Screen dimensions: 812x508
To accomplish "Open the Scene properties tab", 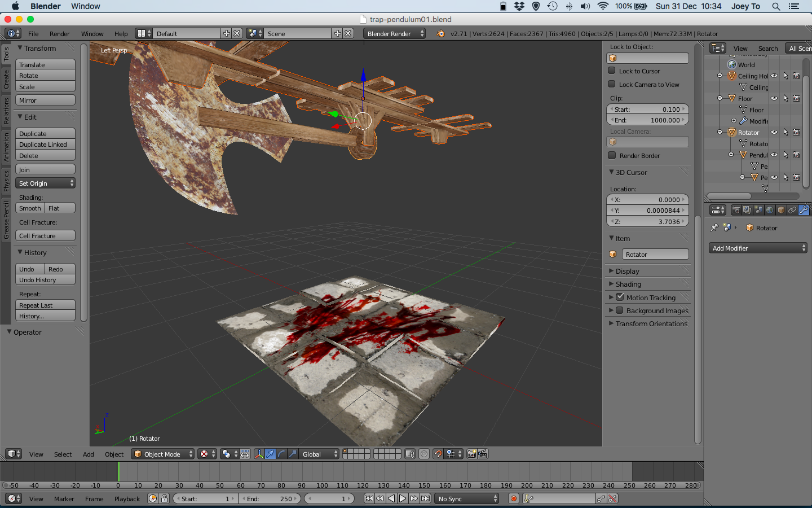I will click(758, 210).
